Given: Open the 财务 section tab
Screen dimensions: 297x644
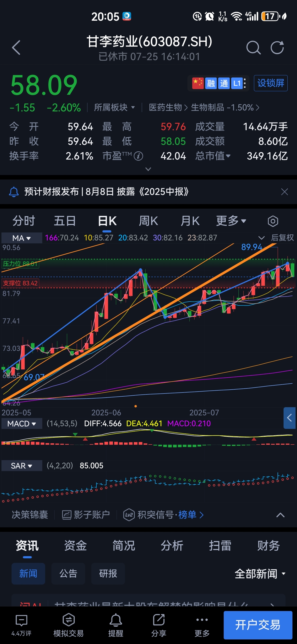Looking at the screenshot, I should tap(269, 546).
